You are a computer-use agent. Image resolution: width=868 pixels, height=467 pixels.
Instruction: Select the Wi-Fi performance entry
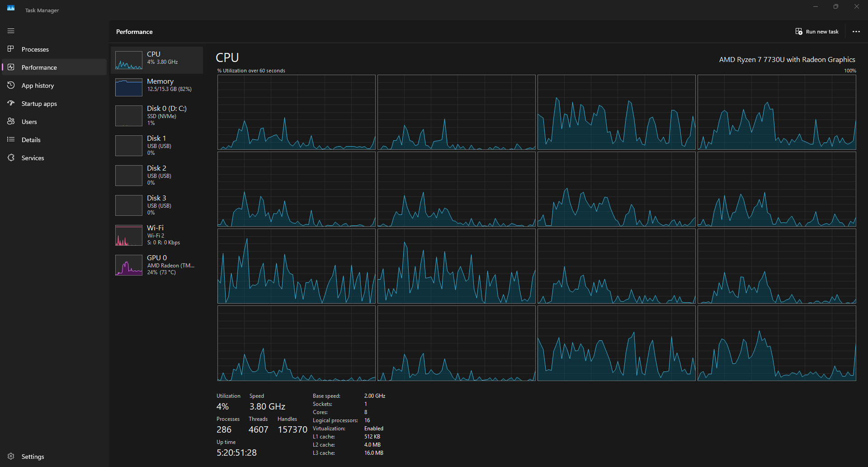[x=157, y=235]
